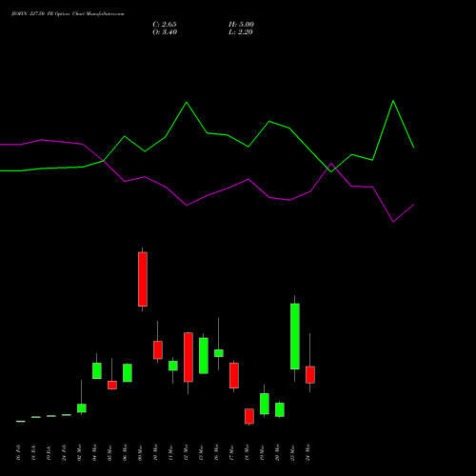Click the PE Options Chart title text

(x=68, y=14)
